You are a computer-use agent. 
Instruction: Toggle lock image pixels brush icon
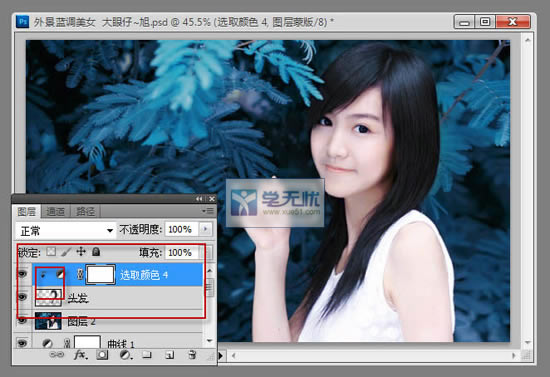point(66,252)
